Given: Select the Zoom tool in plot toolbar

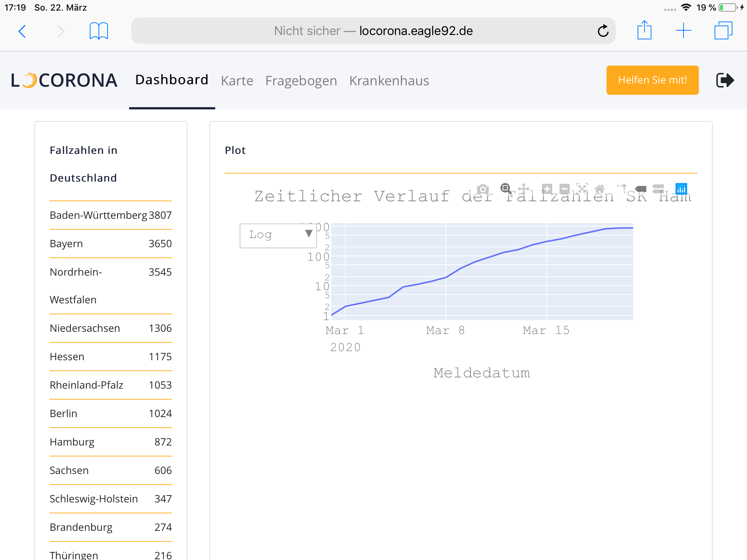Looking at the screenshot, I should pos(506,188).
